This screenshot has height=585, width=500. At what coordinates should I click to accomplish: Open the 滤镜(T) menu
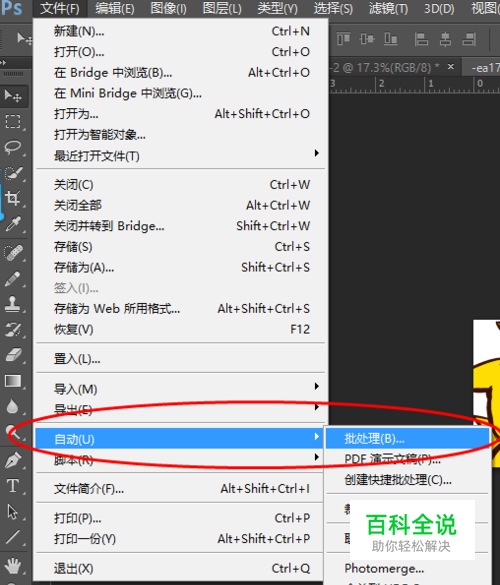pos(388,8)
